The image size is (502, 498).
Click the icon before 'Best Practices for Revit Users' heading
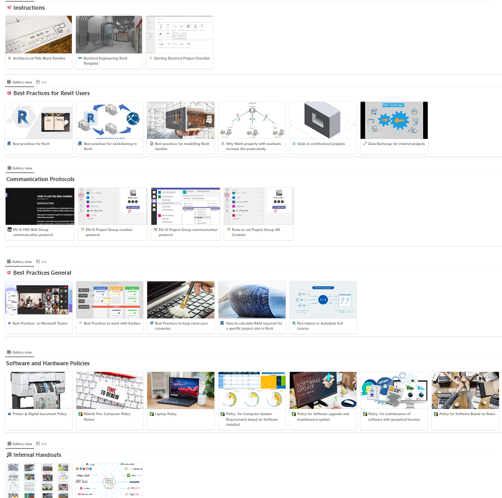pyautogui.click(x=9, y=93)
